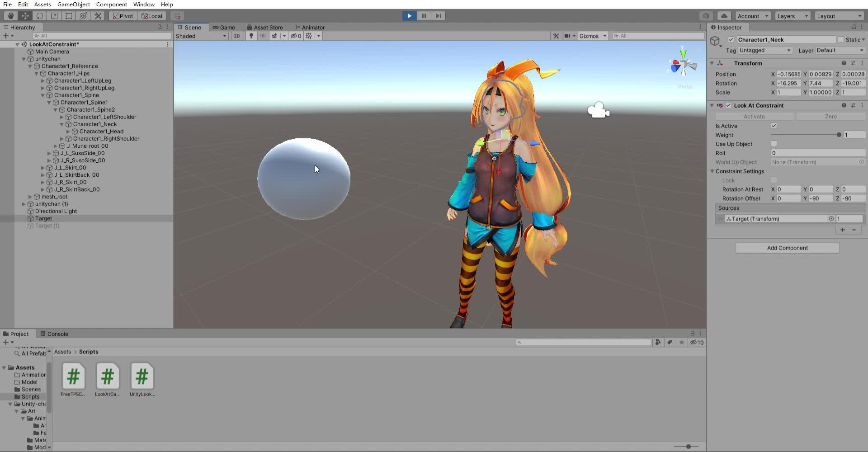Toggle the Is Active checkbox
This screenshot has width=868, height=452.
(774, 126)
